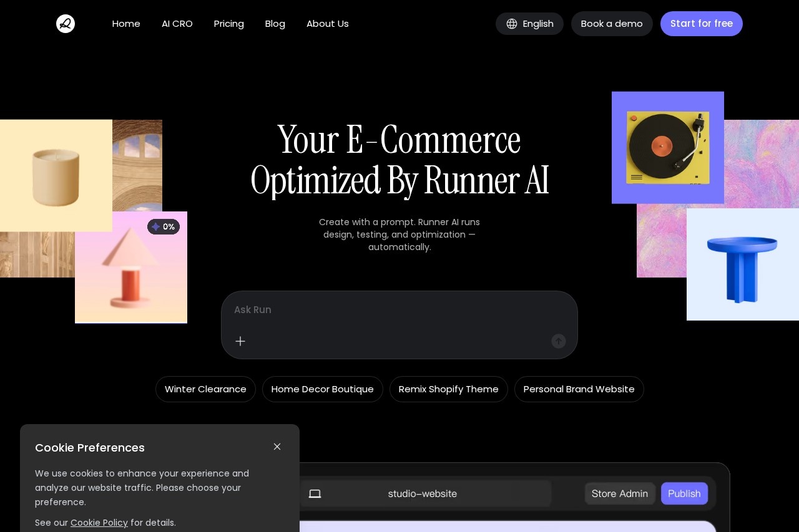The height and width of the screenshot is (532, 799).
Task: Click the Book a demo button
Action: tap(612, 24)
